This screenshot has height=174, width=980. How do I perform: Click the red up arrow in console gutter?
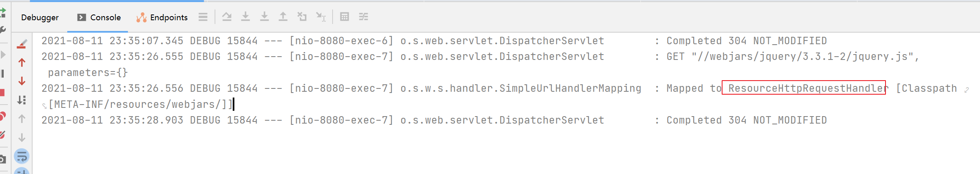[22, 62]
